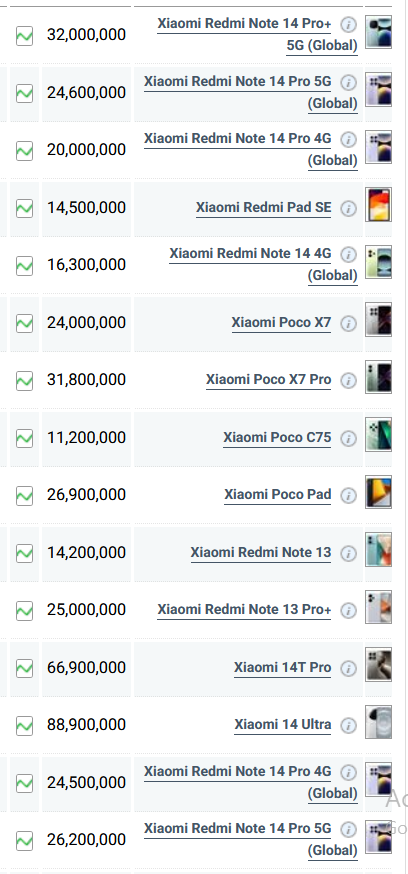Click info icon next to Xiaomi Poco Pad

(x=348, y=496)
